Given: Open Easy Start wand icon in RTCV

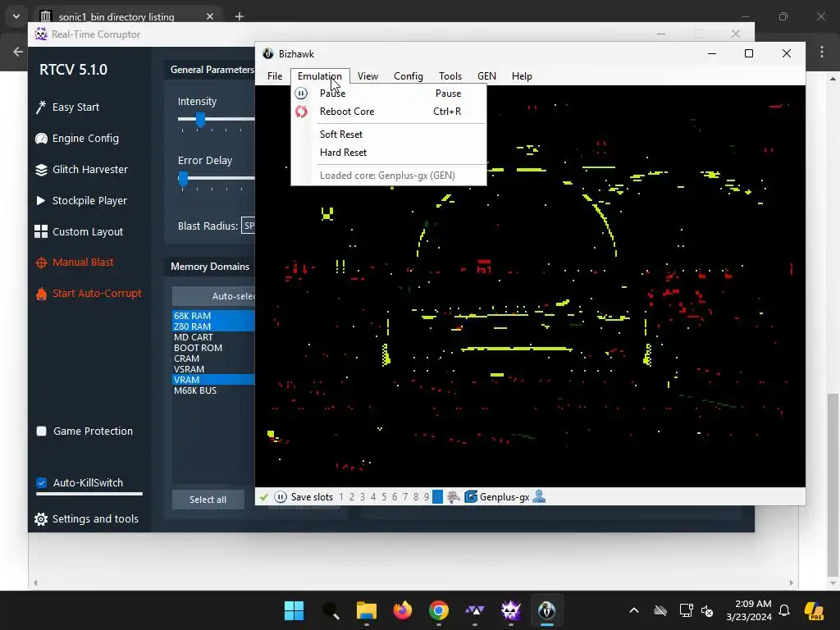Looking at the screenshot, I should 41,107.
